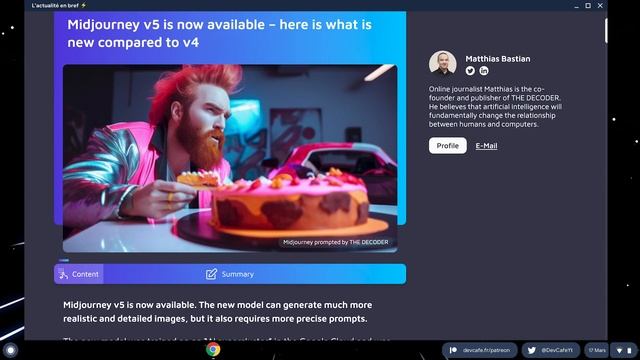Viewport: 640px width, 360px height.
Task: Click the Chrome icon in the shelf
Action: [x=213, y=350]
